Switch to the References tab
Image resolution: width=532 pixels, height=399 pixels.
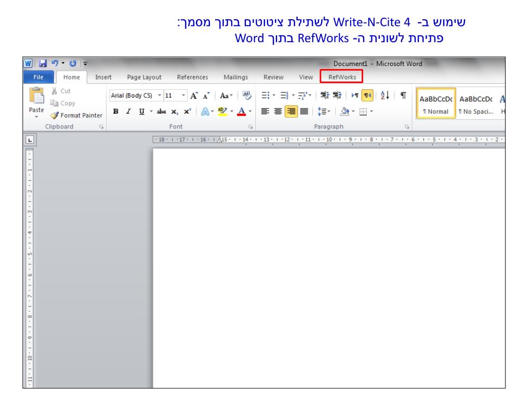coord(192,77)
